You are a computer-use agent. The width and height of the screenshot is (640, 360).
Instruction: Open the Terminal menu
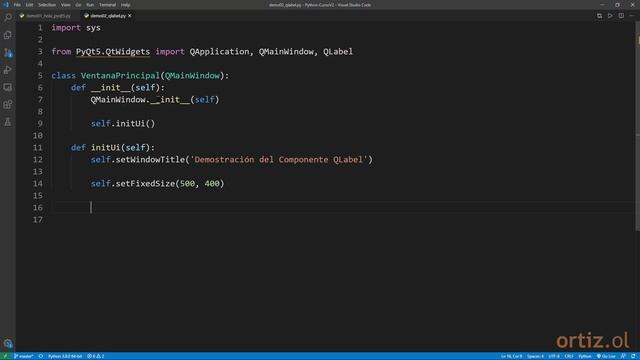coord(107,5)
